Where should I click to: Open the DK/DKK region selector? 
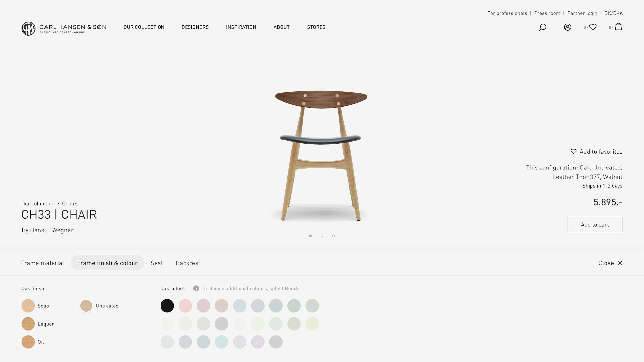pos(614,13)
